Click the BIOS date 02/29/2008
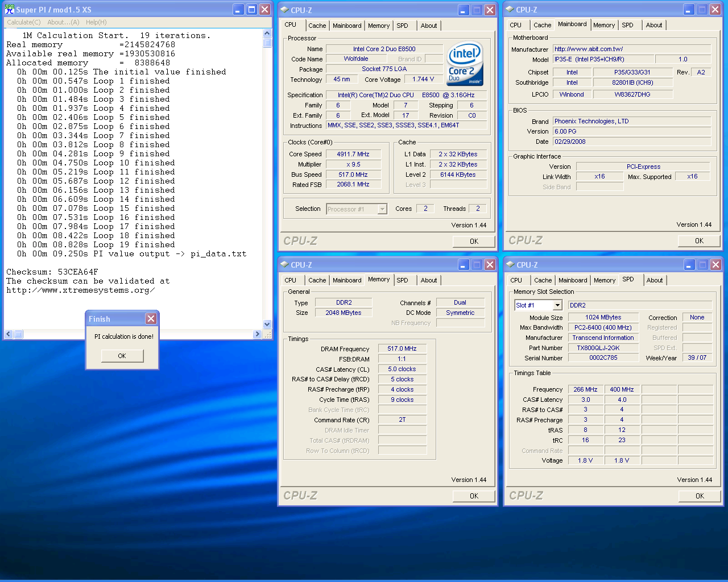 click(x=632, y=142)
